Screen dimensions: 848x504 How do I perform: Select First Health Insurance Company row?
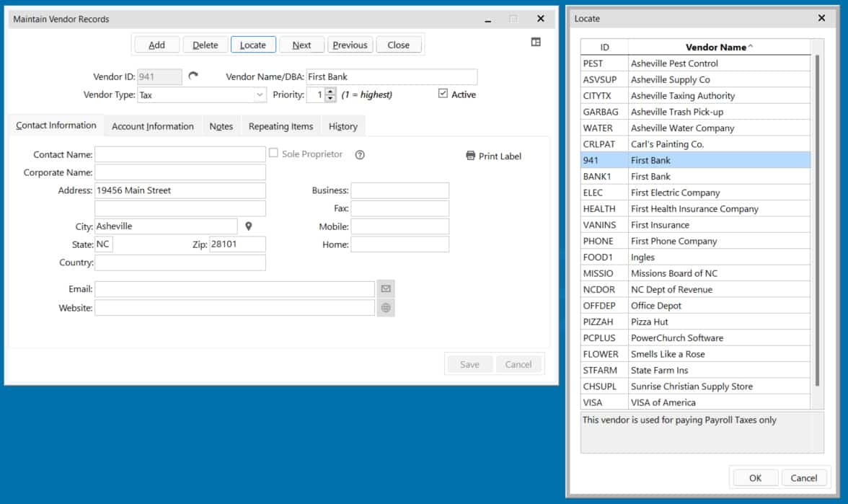695,209
